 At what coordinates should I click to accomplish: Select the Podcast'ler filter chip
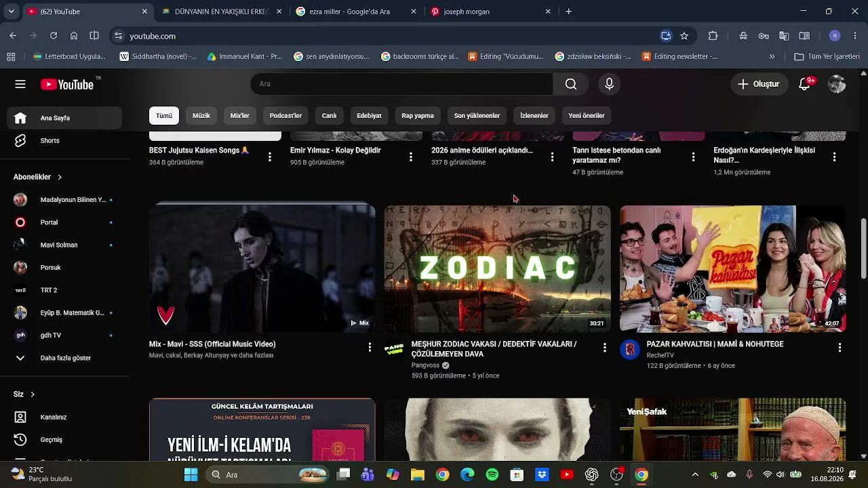coord(285,116)
